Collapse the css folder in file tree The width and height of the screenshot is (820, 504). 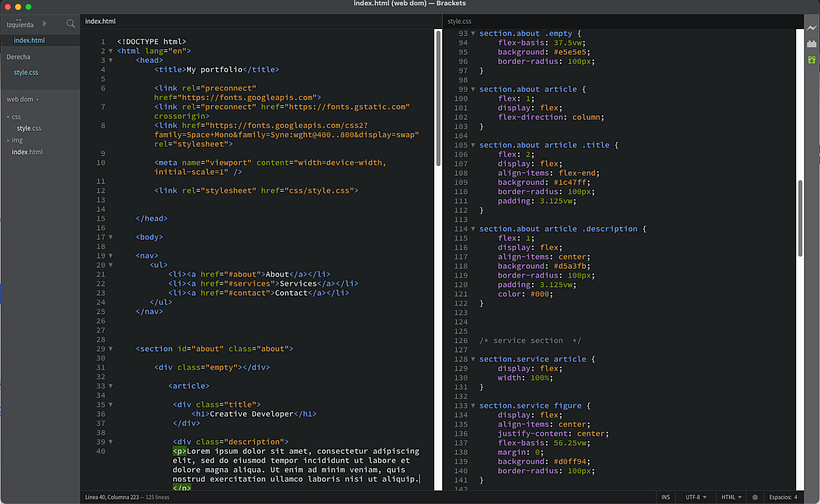[8, 117]
